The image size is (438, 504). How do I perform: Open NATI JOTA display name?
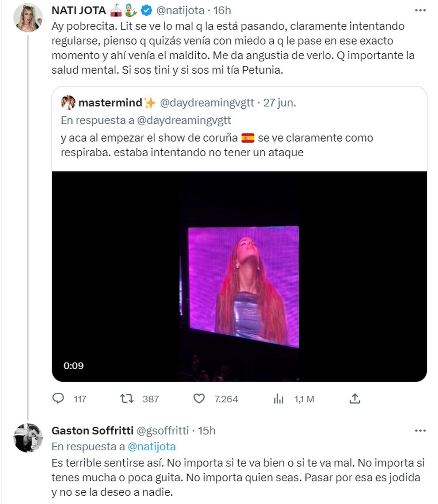point(78,11)
